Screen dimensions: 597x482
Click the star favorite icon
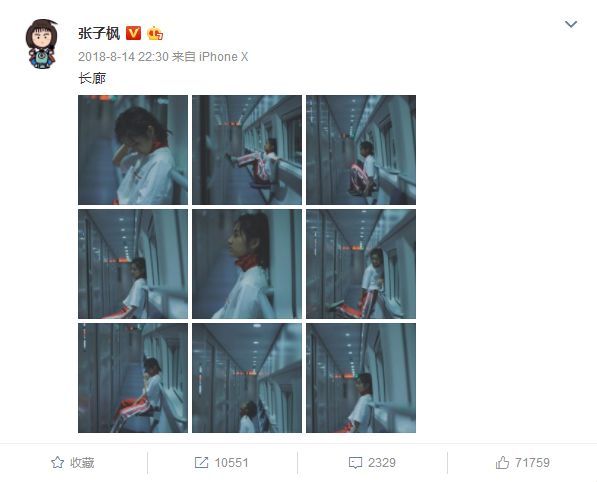tap(57, 463)
